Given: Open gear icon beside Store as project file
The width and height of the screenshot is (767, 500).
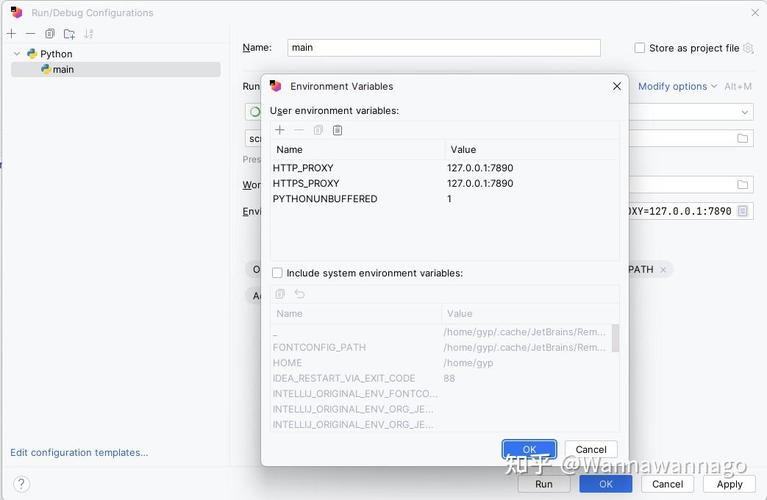Looking at the screenshot, I should pyautogui.click(x=748, y=48).
